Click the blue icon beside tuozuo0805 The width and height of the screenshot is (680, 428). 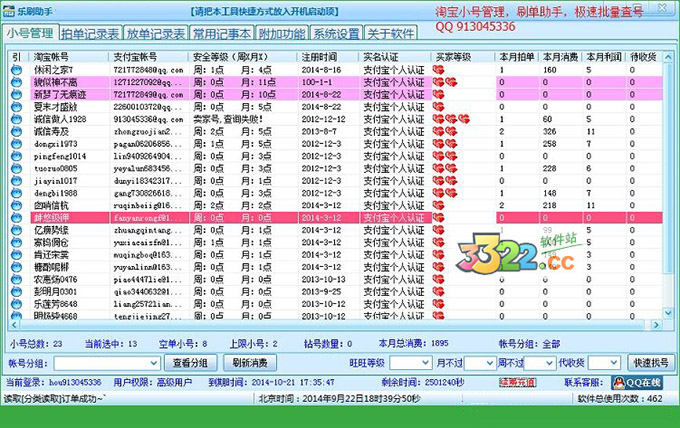(x=16, y=168)
